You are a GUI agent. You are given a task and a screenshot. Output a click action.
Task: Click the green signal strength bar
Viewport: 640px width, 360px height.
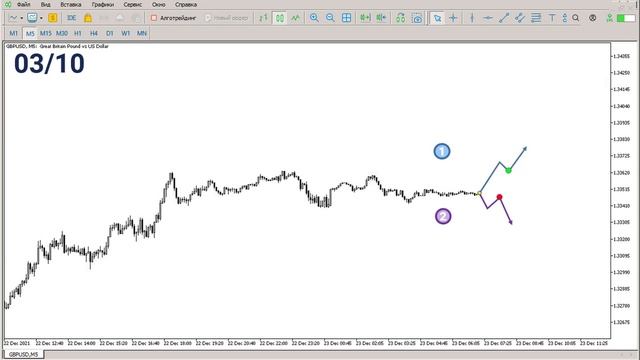pyautogui.click(x=626, y=18)
